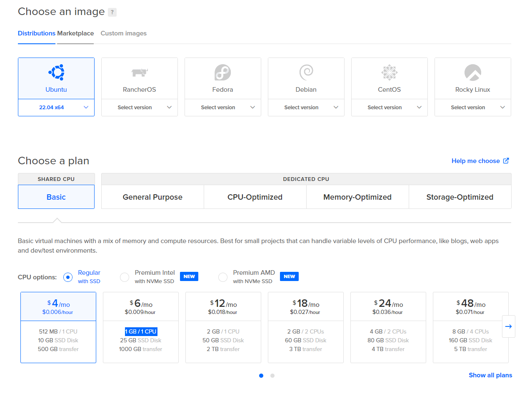Click the Ubuntu distribution logo
Viewport: 532px width, 394px height.
(56, 73)
